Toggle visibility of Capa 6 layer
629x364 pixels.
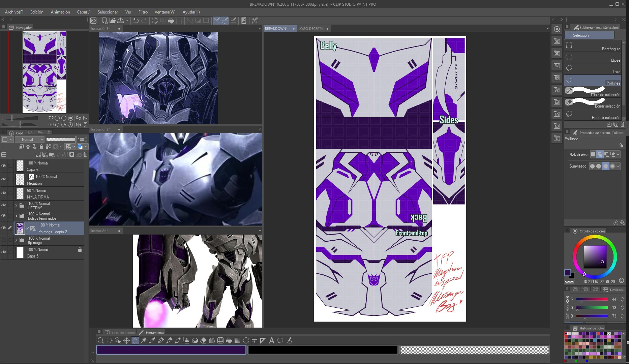coord(4,166)
